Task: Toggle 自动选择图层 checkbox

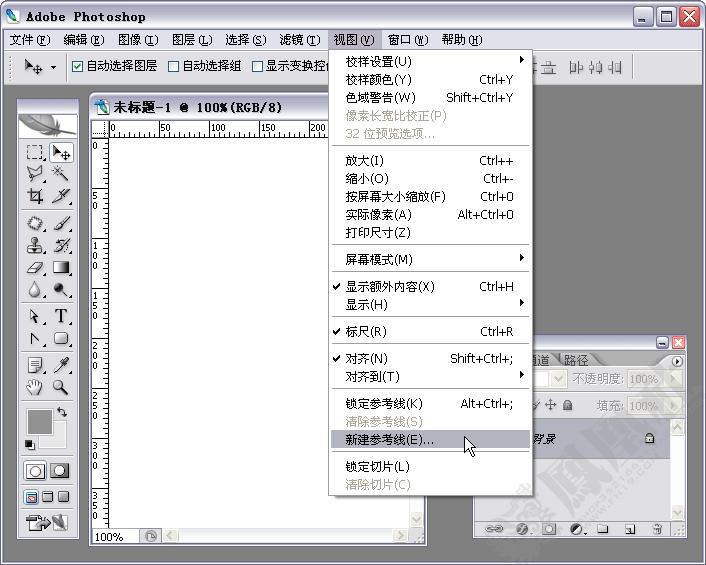Action: click(x=77, y=67)
